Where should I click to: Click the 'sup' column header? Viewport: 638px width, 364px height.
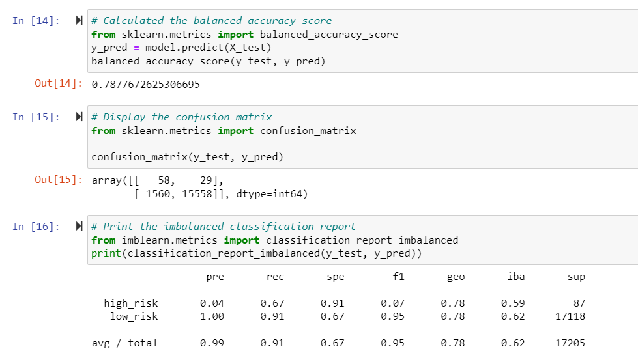pyautogui.click(x=576, y=277)
